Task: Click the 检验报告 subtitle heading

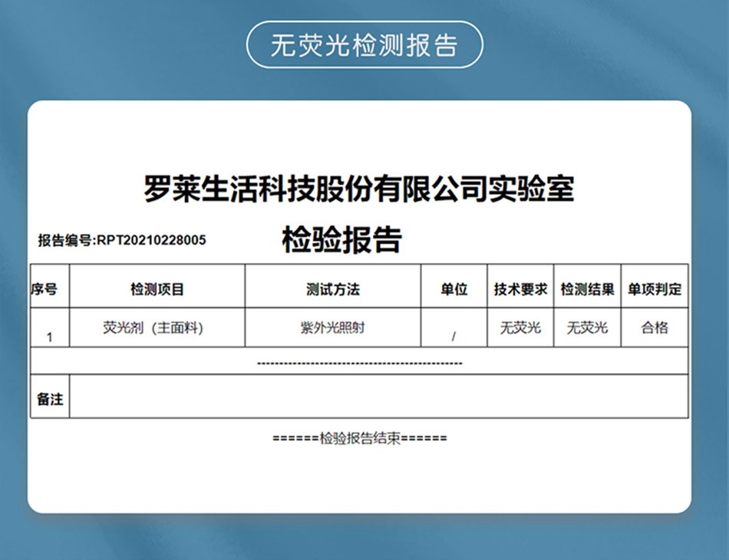Action: 341,240
